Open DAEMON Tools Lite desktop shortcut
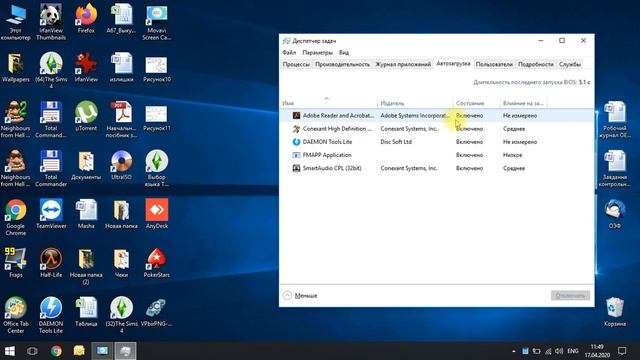Image resolution: width=640 pixels, height=360 pixels. pos(51,315)
